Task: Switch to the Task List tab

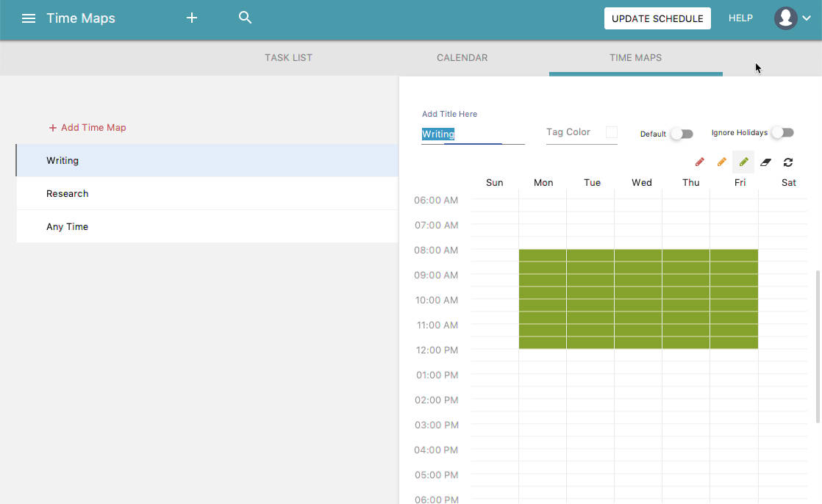Action: pyautogui.click(x=288, y=57)
